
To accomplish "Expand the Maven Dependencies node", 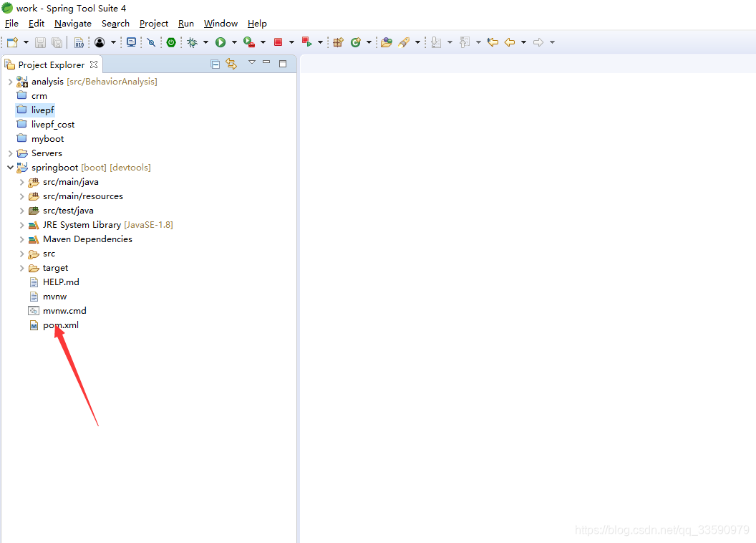I will tap(21, 240).
